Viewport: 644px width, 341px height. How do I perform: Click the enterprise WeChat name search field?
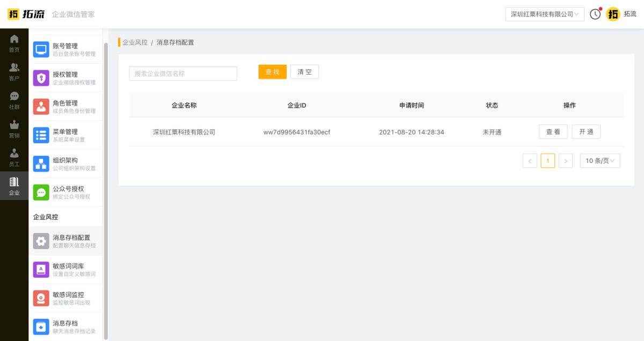click(182, 73)
